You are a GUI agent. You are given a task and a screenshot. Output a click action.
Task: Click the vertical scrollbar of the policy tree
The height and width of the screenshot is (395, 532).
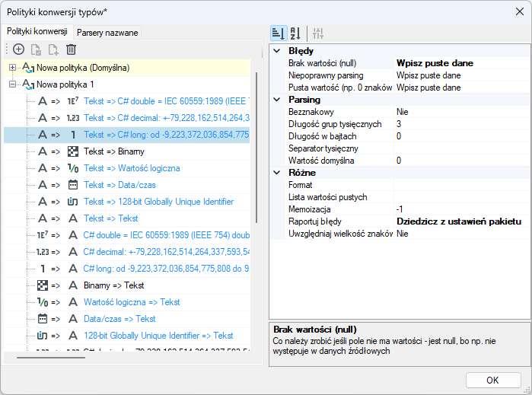point(256,148)
